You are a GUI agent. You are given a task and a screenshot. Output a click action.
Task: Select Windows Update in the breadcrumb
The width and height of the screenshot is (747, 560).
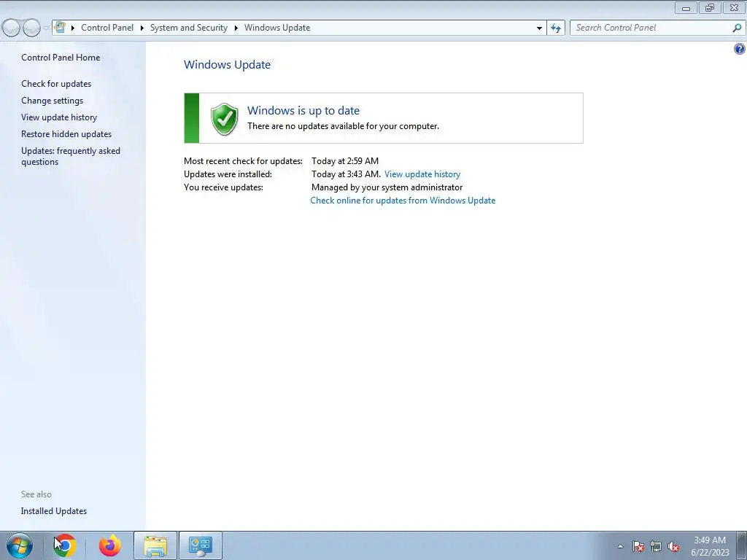pos(277,28)
